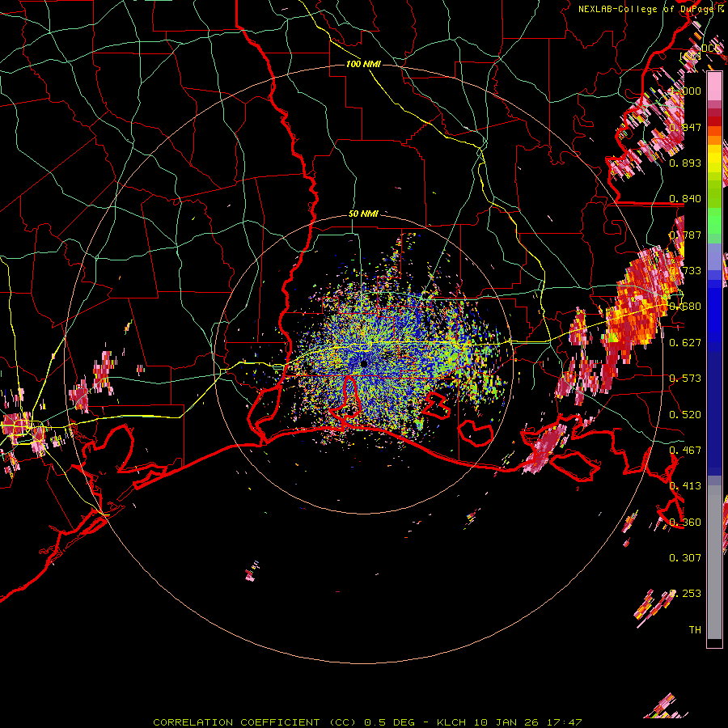This screenshot has width=728, height=728.
Task: Click the 0.573 legend value
Action: (x=685, y=378)
